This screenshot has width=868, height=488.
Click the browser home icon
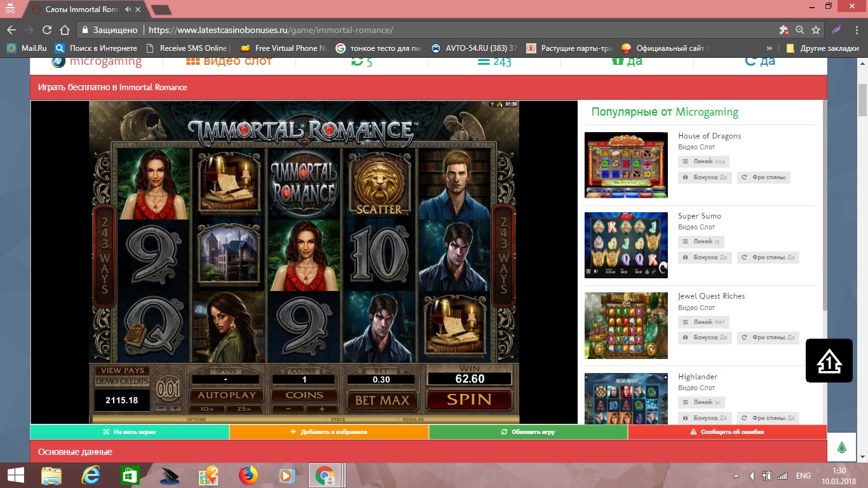(x=64, y=30)
